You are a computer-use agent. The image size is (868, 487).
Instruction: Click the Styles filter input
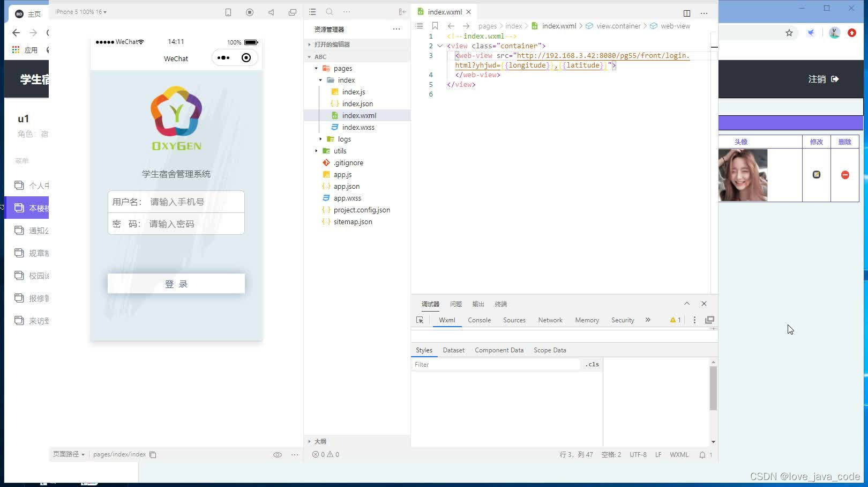pos(496,365)
